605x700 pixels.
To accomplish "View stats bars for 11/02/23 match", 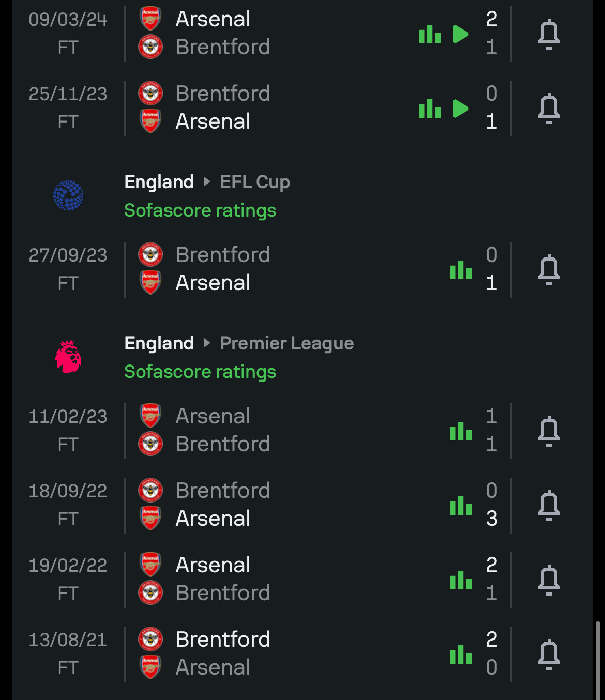I will click(461, 431).
